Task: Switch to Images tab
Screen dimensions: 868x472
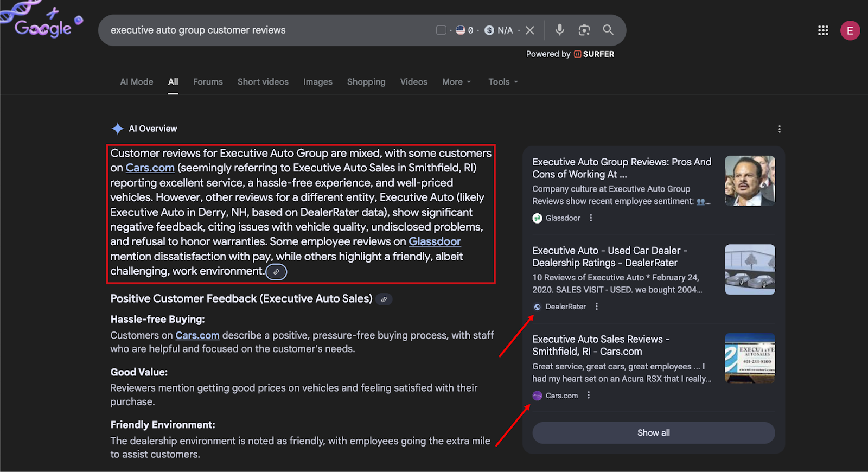Action: tap(318, 82)
